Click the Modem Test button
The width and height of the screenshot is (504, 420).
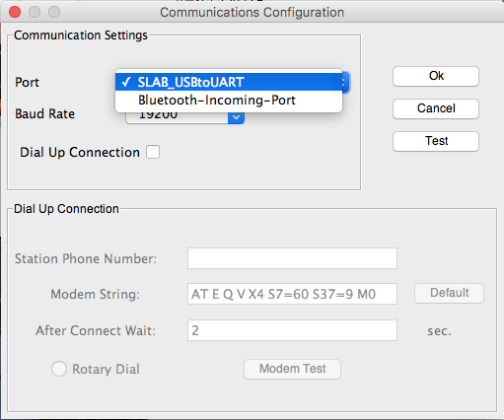(x=292, y=369)
